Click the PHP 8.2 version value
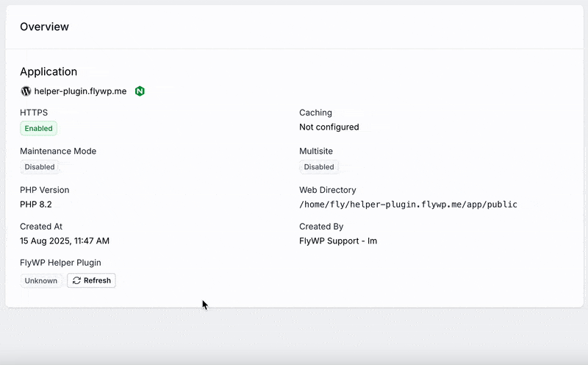The width and height of the screenshot is (588, 365). 35,205
